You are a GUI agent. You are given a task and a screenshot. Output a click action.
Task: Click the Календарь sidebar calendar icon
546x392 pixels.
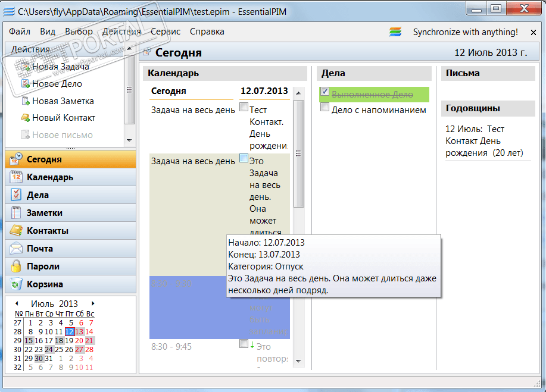click(16, 177)
